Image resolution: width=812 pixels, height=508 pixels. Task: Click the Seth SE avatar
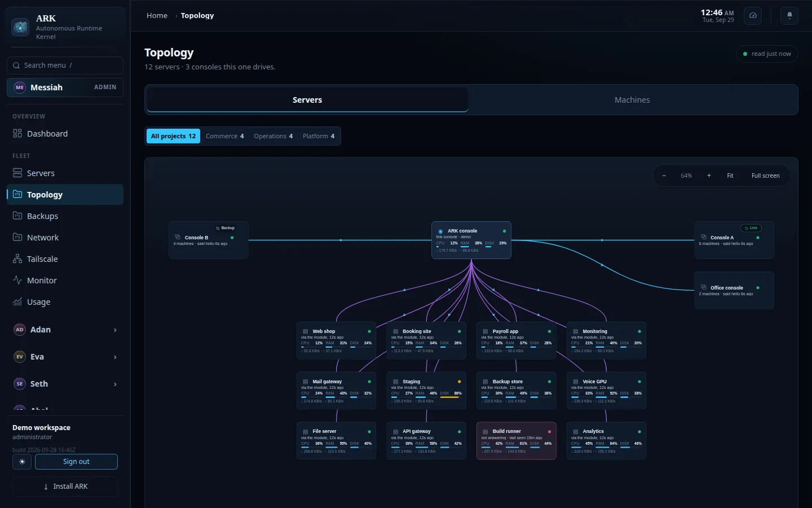[x=20, y=384]
